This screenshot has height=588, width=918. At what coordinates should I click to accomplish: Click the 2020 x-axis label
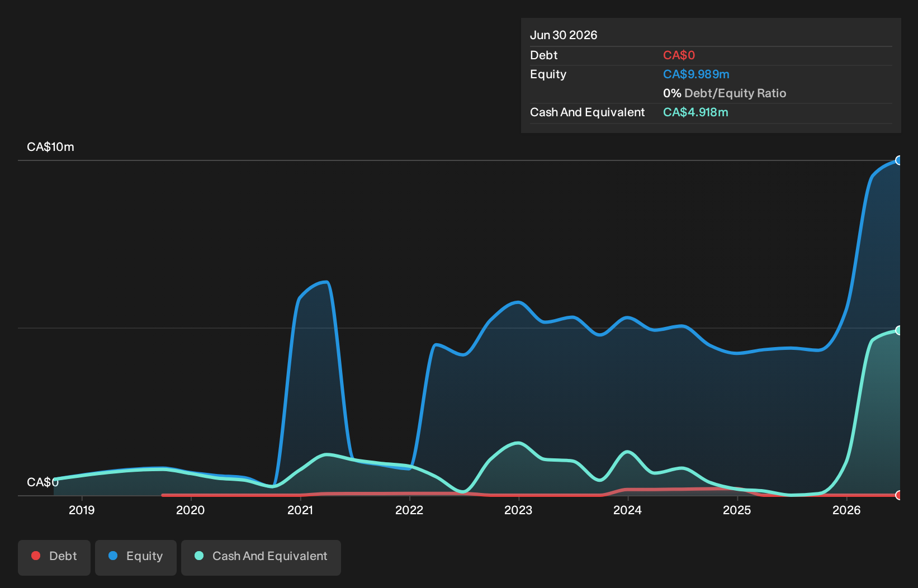pyautogui.click(x=191, y=510)
